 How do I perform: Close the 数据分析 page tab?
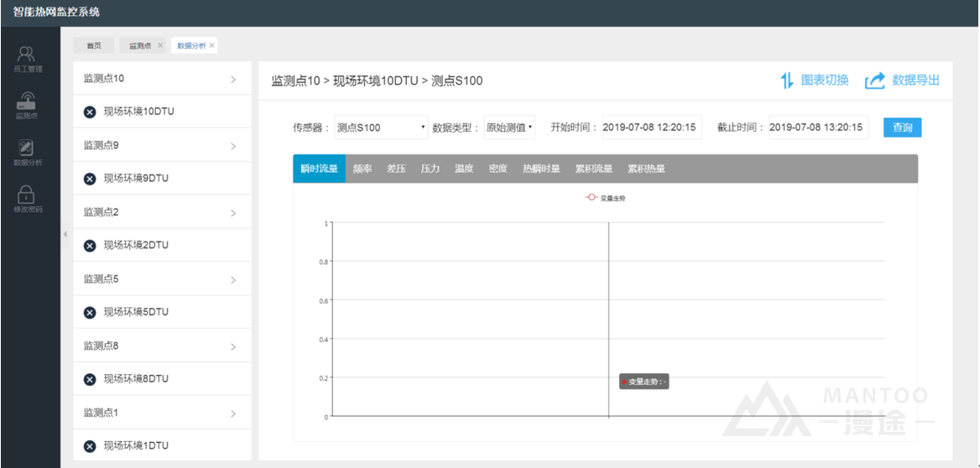point(211,45)
